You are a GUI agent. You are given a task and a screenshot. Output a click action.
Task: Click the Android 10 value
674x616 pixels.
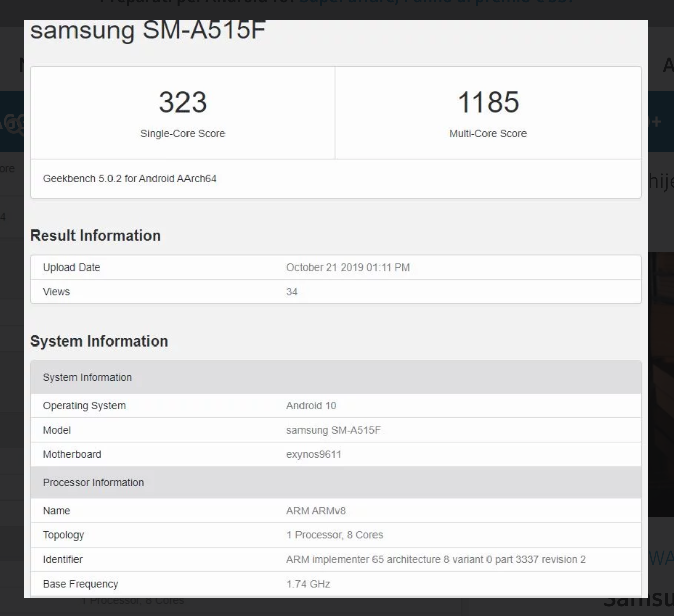pyautogui.click(x=311, y=406)
